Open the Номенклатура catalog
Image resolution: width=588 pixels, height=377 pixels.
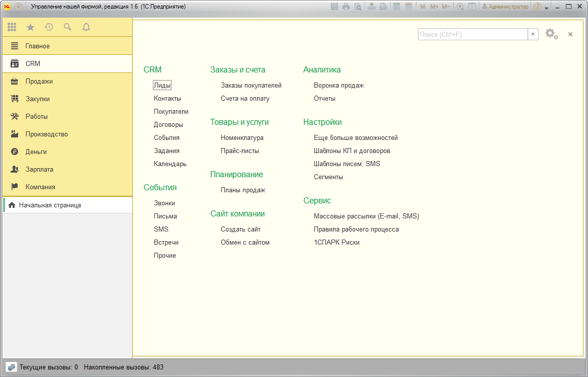pos(242,138)
